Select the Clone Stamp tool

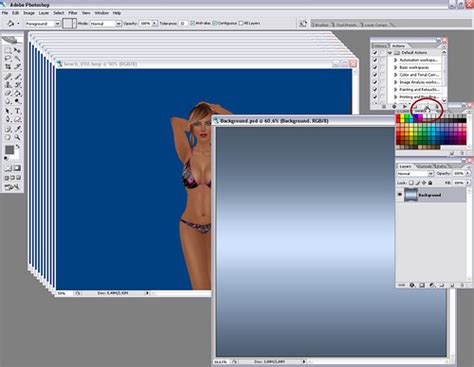[x=8, y=85]
